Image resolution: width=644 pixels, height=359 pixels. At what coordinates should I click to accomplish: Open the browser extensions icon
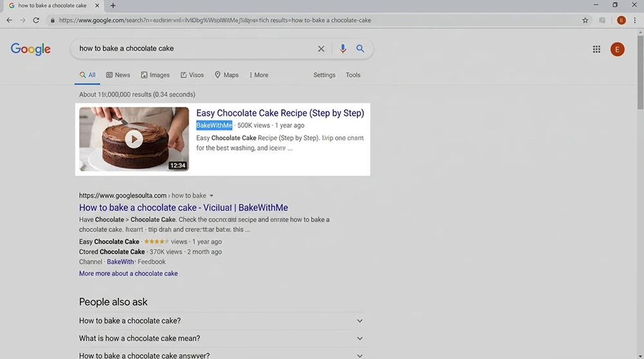pyautogui.click(x=602, y=20)
